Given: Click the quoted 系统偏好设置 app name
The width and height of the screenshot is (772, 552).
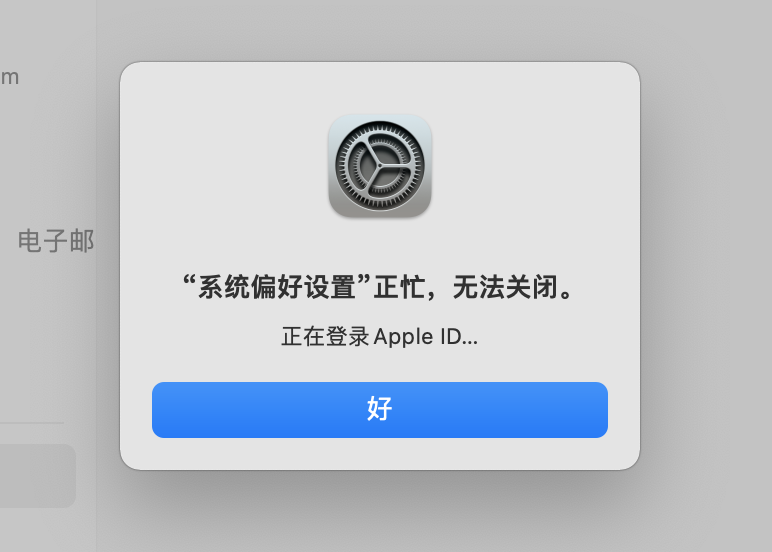Looking at the screenshot, I should click(277, 287).
